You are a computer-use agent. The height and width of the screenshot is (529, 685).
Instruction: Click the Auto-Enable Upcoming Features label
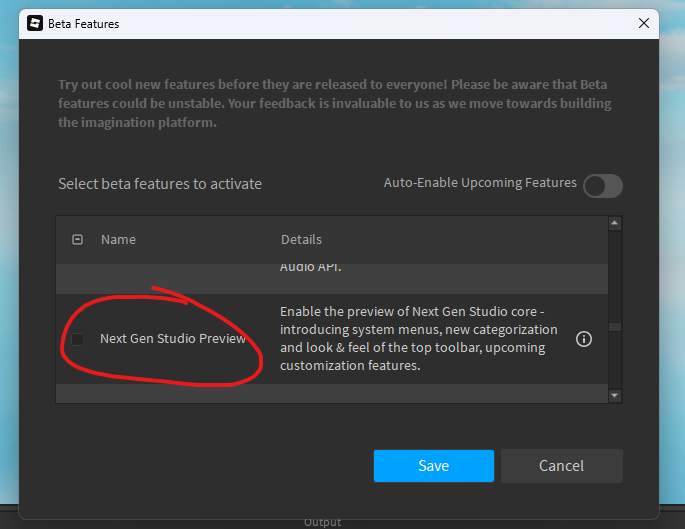click(480, 183)
